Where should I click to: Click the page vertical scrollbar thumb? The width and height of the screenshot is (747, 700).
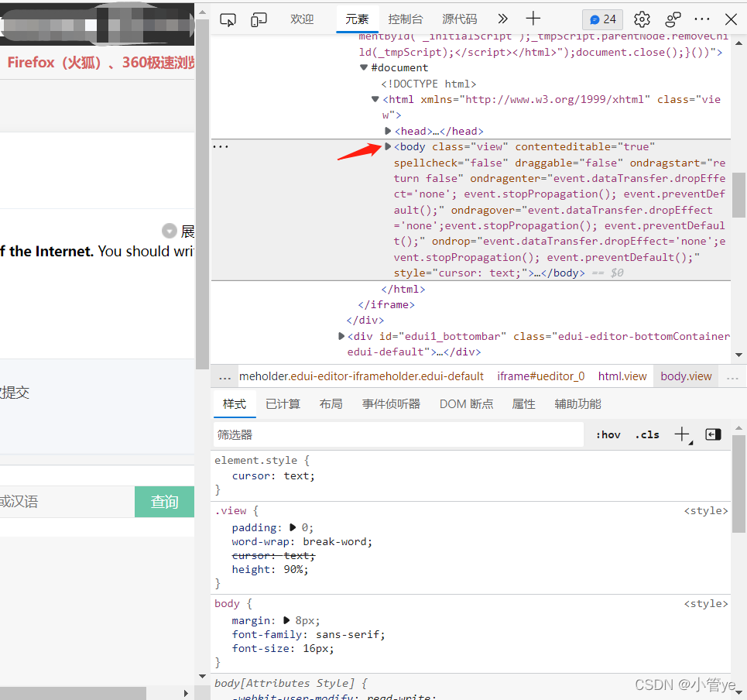[203, 194]
